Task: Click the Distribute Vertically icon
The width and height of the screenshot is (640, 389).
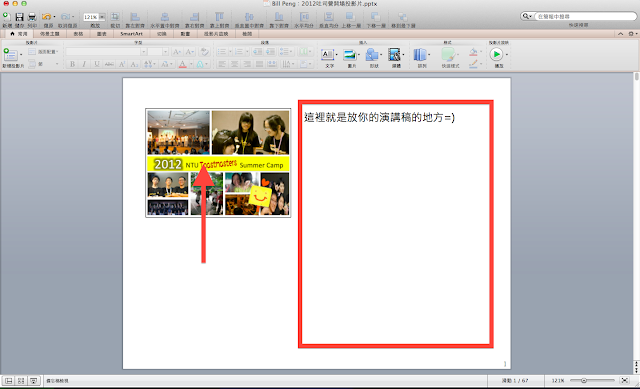Action: (329, 16)
